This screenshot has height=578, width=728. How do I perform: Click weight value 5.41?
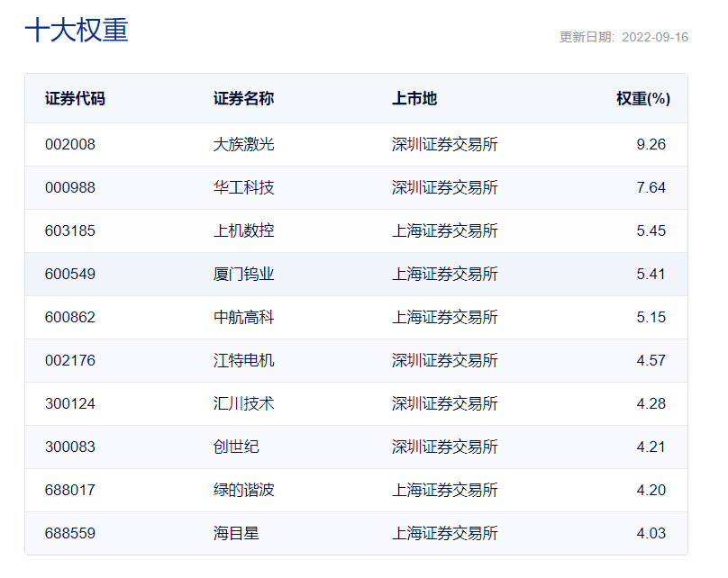pyautogui.click(x=651, y=274)
